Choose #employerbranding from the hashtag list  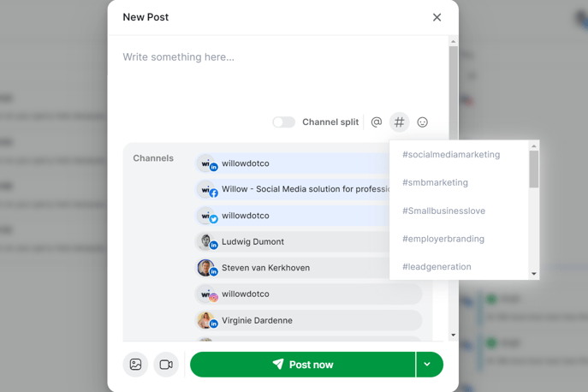point(443,239)
